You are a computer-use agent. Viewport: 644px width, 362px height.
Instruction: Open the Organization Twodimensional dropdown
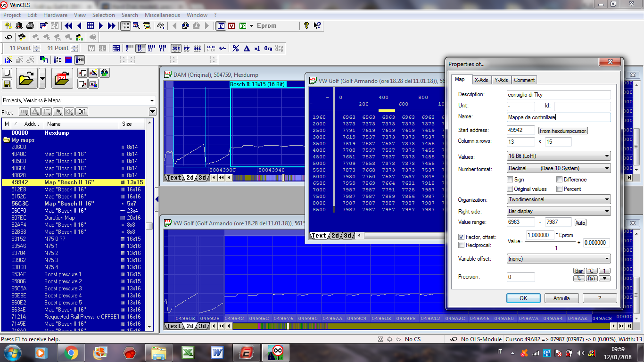coord(559,199)
